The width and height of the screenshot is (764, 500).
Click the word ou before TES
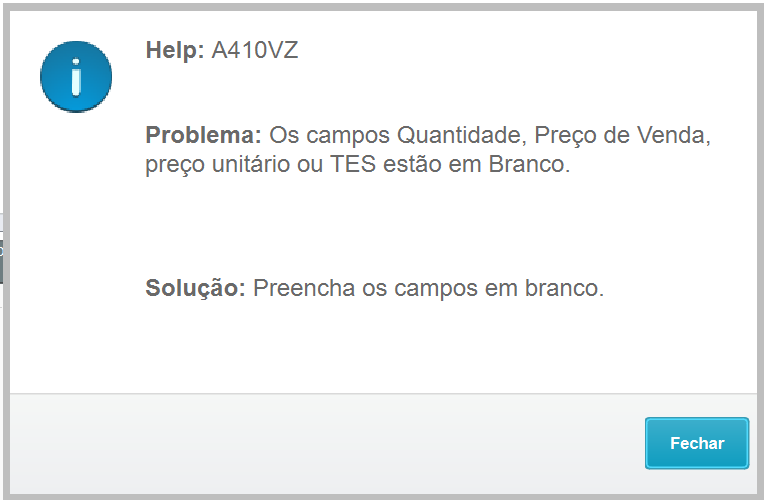(x=310, y=165)
